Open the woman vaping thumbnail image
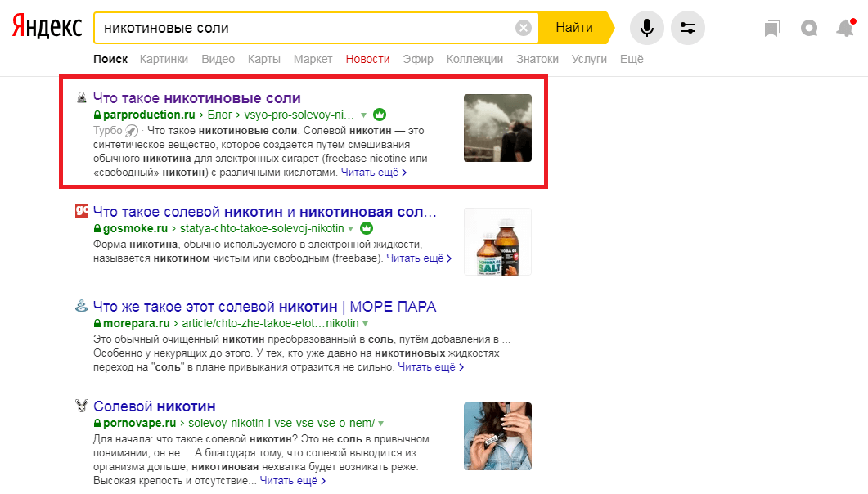Image resolution: width=868 pixels, height=494 pixels. tap(497, 437)
